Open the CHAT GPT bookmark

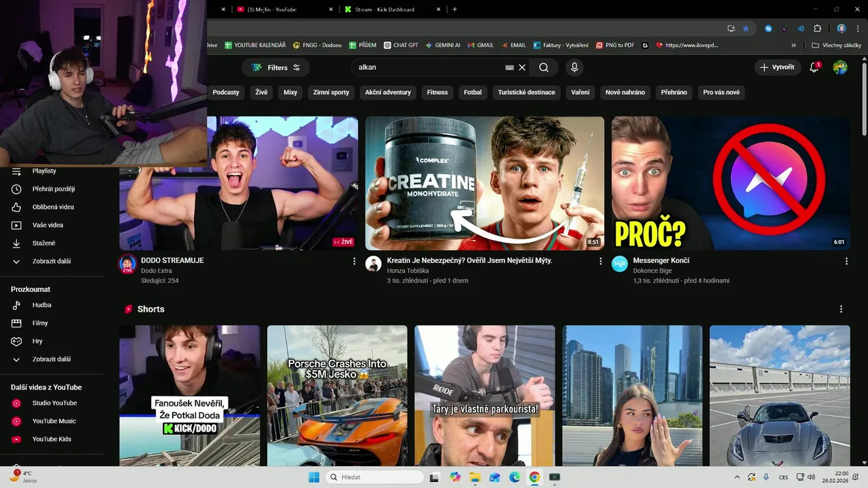click(x=401, y=45)
